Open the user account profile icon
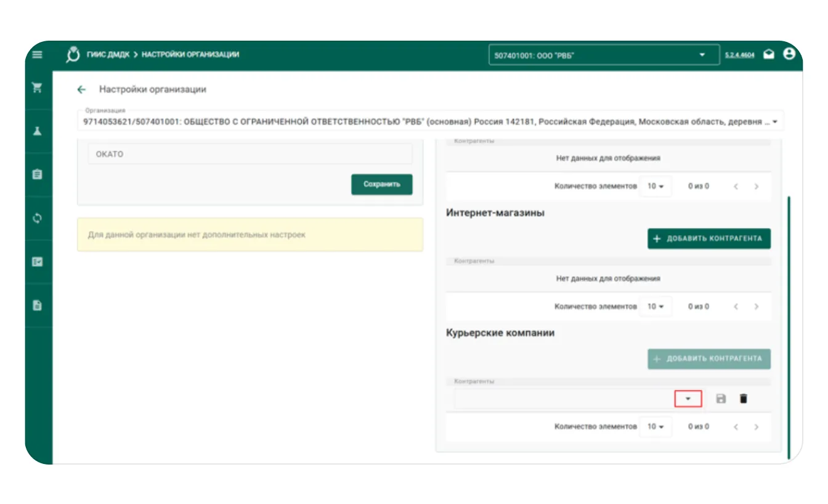The image size is (828, 504). click(x=789, y=54)
